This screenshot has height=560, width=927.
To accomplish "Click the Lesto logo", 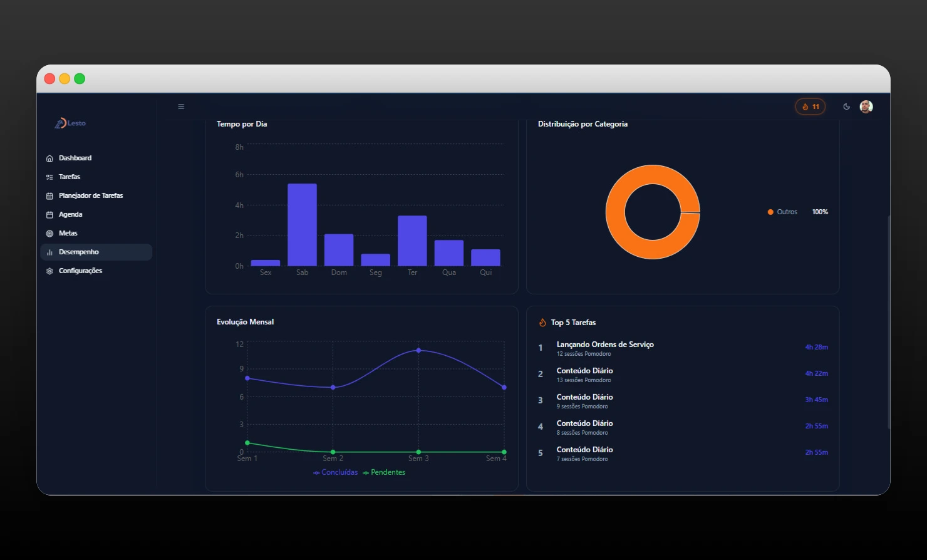I will click(x=71, y=123).
